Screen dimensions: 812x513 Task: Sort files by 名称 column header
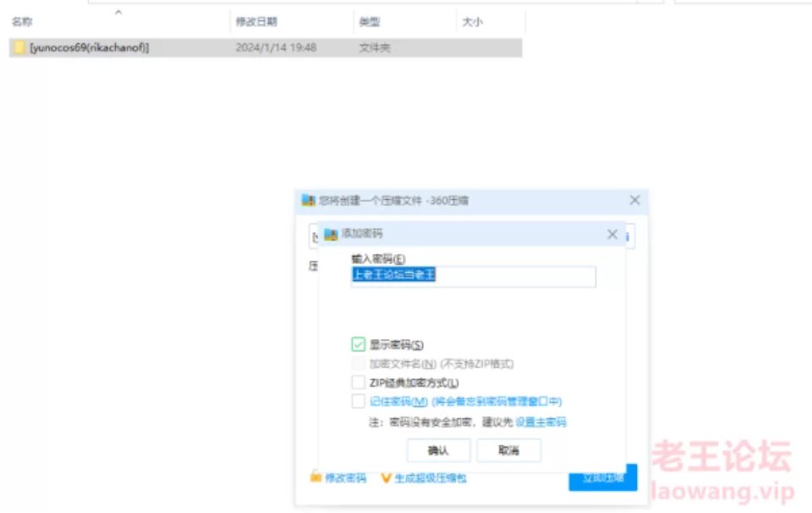22,22
